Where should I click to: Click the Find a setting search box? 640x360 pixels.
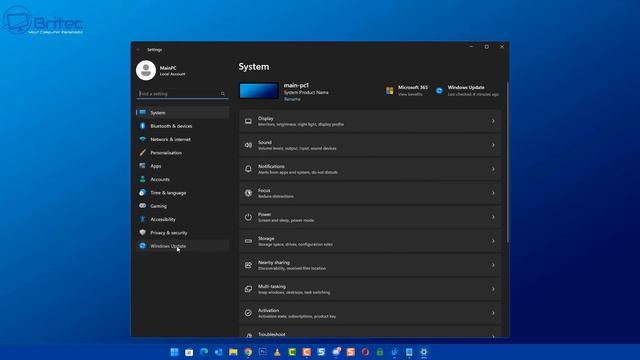point(182,93)
